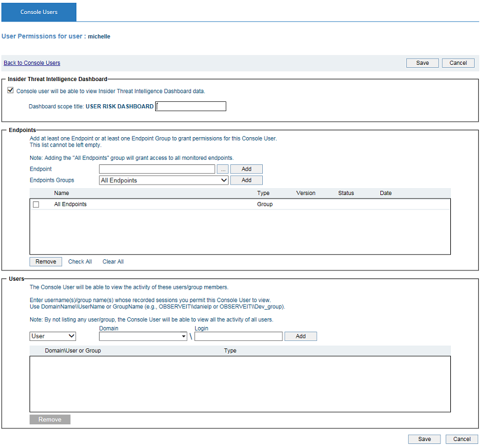Image resolution: width=481 pixels, height=448 pixels.
Task: Click into the Login text field
Action: 238,336
